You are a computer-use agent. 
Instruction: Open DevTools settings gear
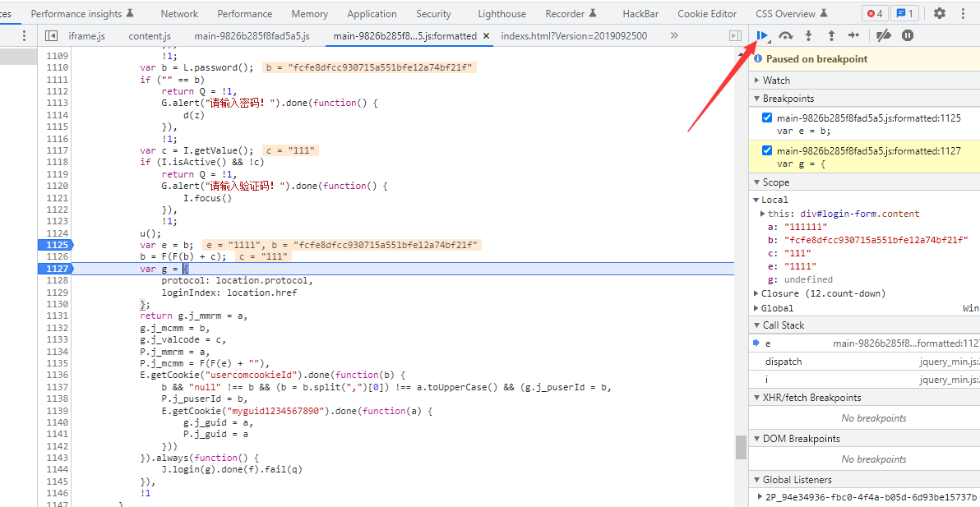[x=940, y=13]
